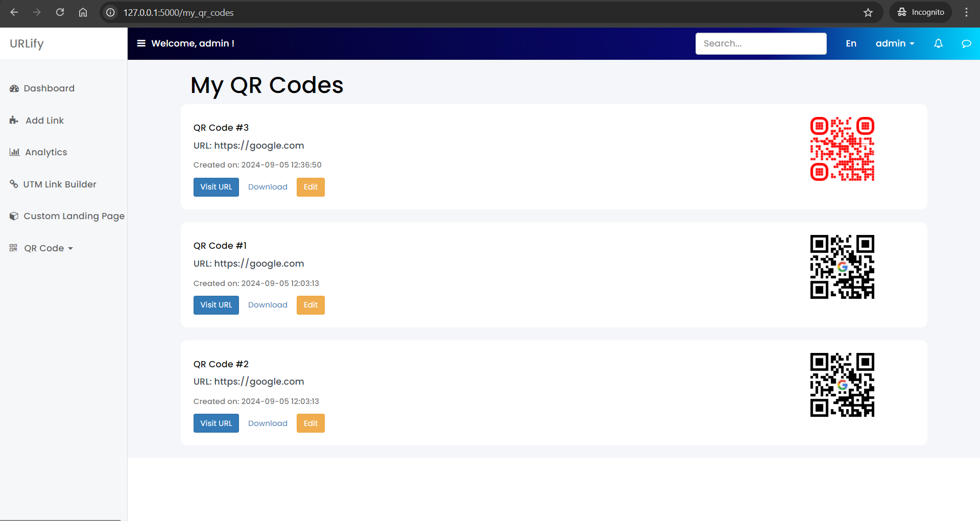Reload the page with refresh icon
This screenshot has width=980, height=521.
(60, 12)
